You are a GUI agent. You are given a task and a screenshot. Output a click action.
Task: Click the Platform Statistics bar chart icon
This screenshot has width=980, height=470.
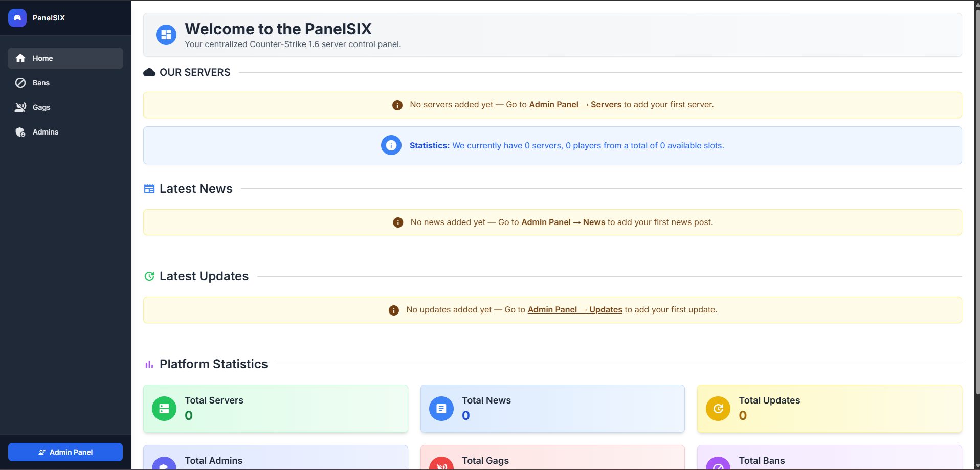point(149,364)
